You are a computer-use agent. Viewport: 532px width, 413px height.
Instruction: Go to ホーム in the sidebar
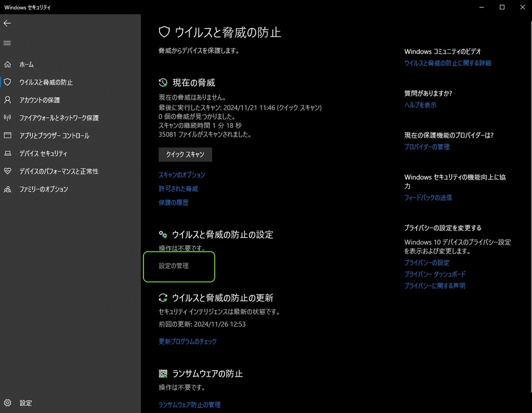(26, 64)
